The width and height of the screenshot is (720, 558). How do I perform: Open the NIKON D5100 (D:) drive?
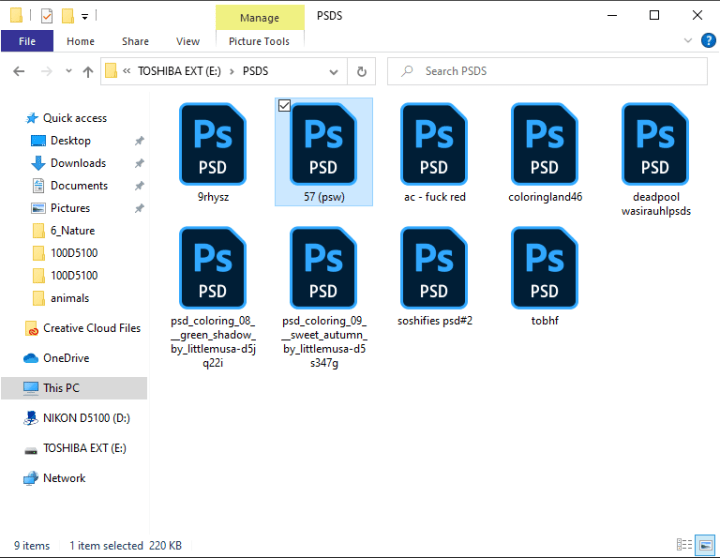tap(86, 418)
